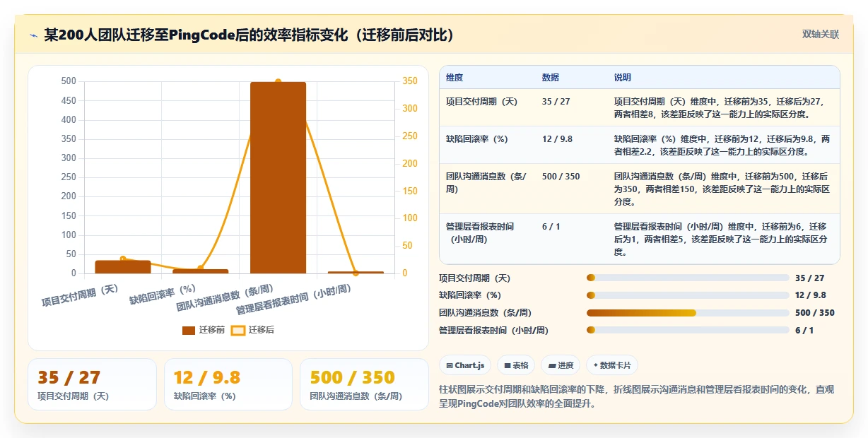
Task: Toggle the 迁移后 legend series
Action: click(253, 330)
